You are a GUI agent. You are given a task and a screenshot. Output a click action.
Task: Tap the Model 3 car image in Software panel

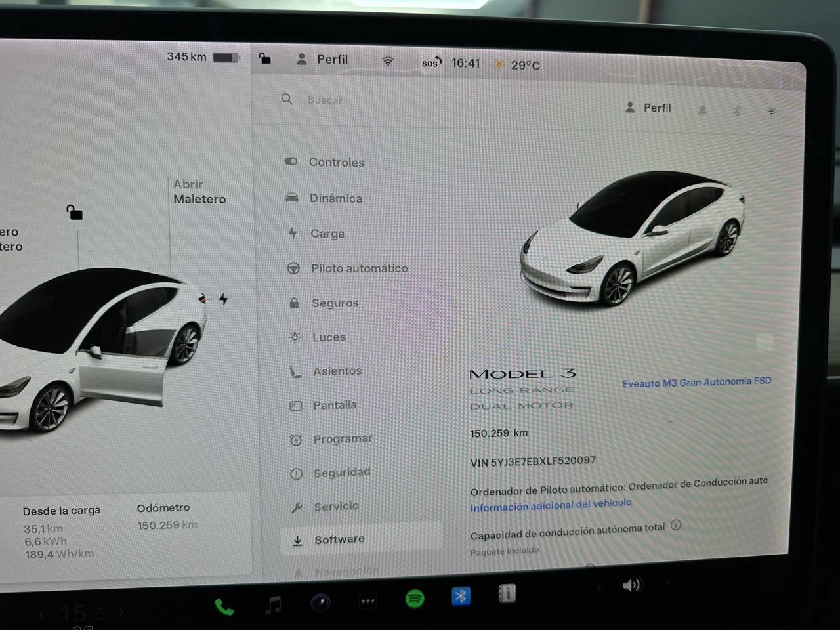[634, 238]
